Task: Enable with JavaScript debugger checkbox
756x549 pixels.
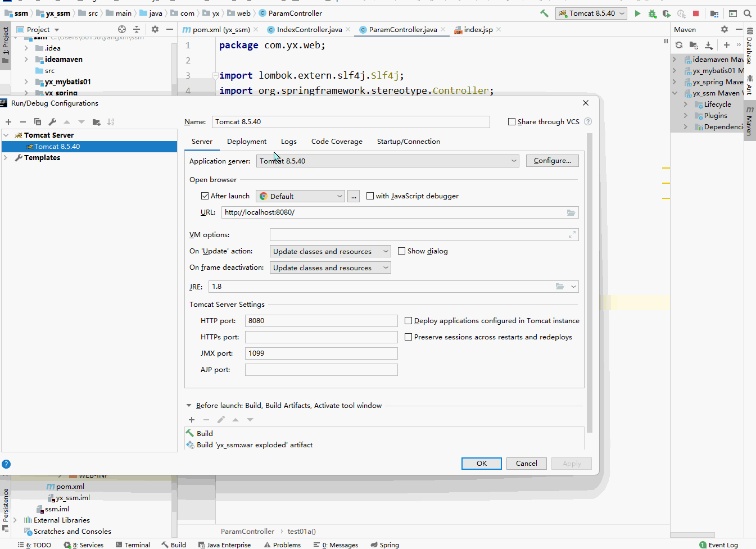Action: coord(370,196)
